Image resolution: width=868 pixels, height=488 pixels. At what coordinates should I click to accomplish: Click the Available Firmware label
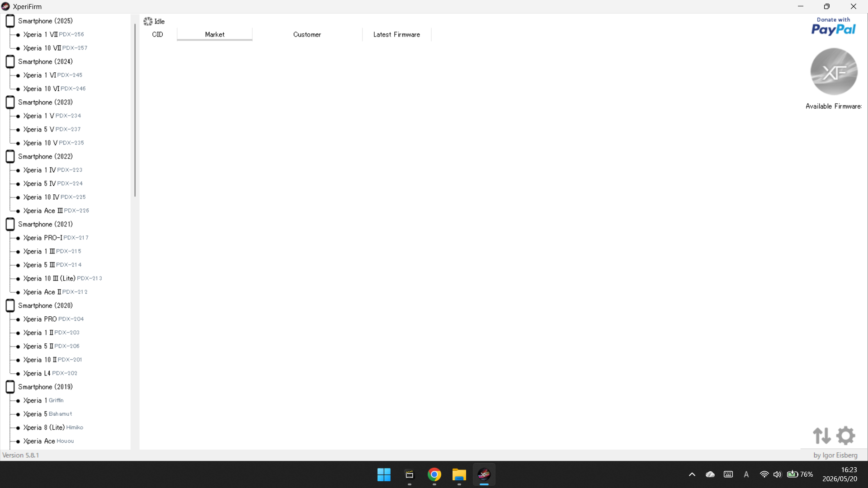834,106
